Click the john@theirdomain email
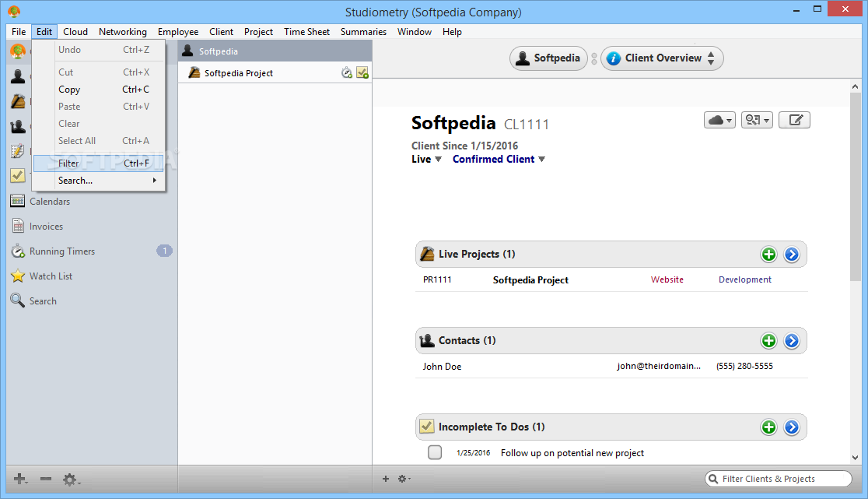The height and width of the screenshot is (499, 868). pyautogui.click(x=659, y=366)
